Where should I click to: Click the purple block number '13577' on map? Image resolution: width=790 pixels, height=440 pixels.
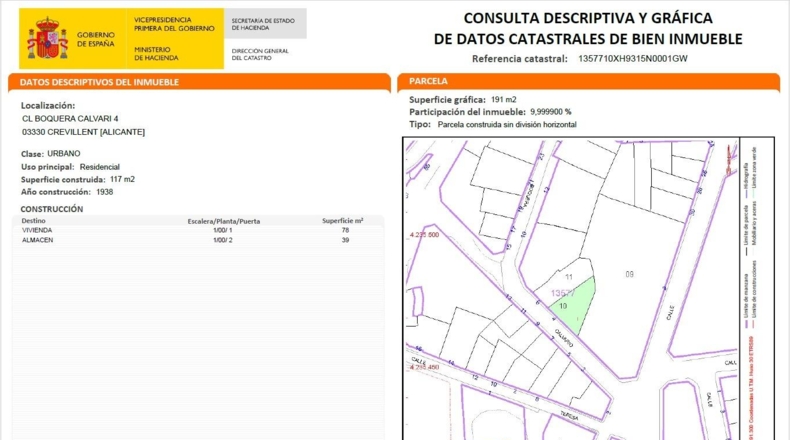pyautogui.click(x=563, y=293)
